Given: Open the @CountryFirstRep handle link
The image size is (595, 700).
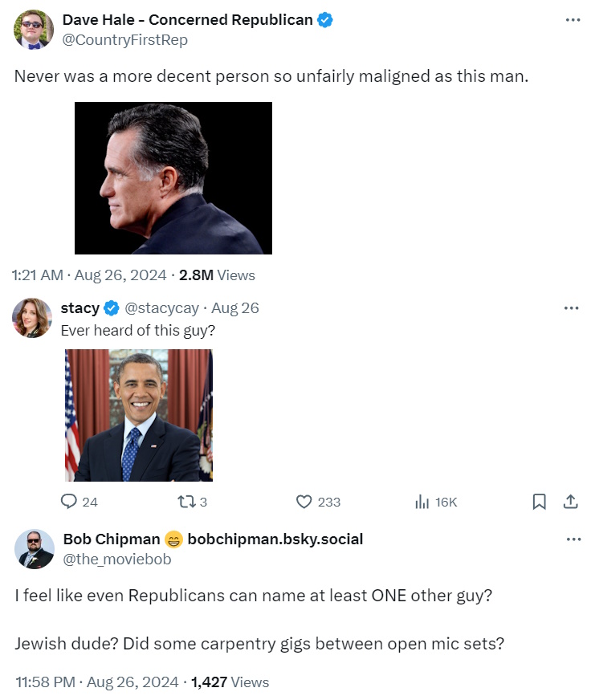Looking at the screenshot, I should [124, 40].
